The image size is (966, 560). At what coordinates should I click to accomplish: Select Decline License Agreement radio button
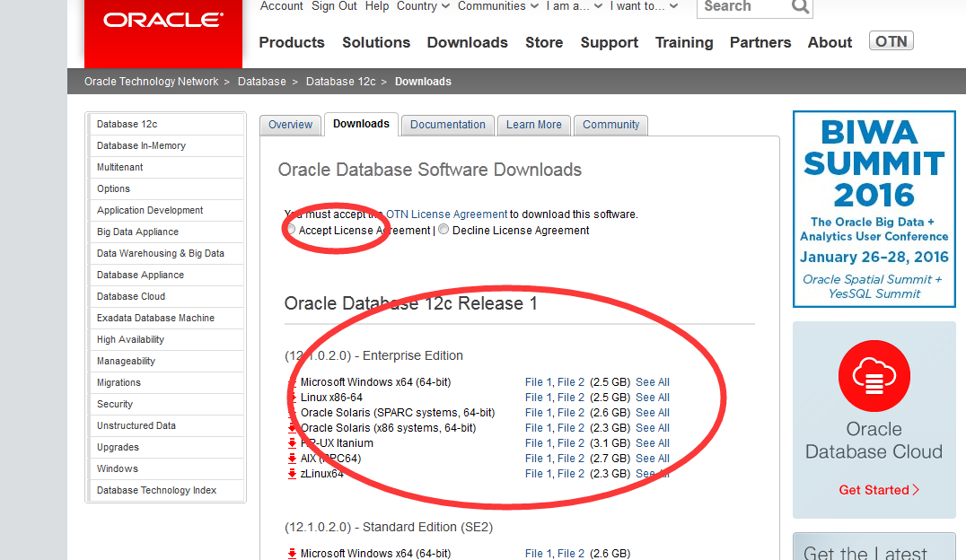tap(443, 230)
